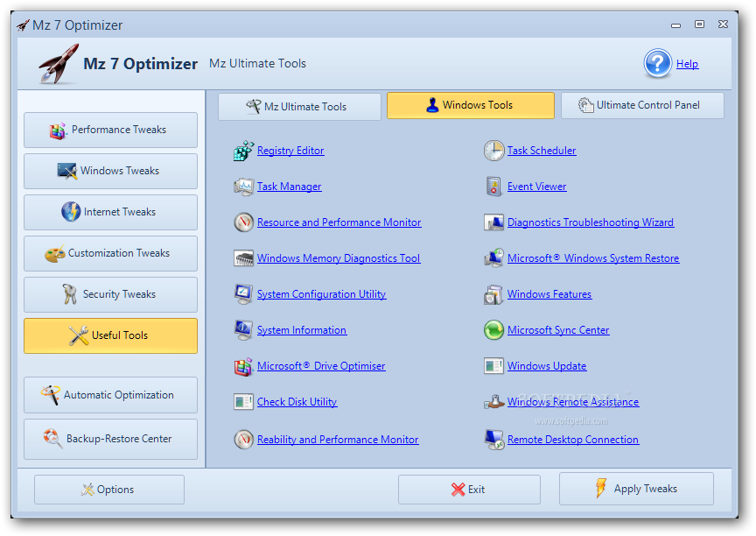This screenshot has width=756, height=536.
Task: Close the Mz 7 Optimizer window
Action: [x=724, y=25]
